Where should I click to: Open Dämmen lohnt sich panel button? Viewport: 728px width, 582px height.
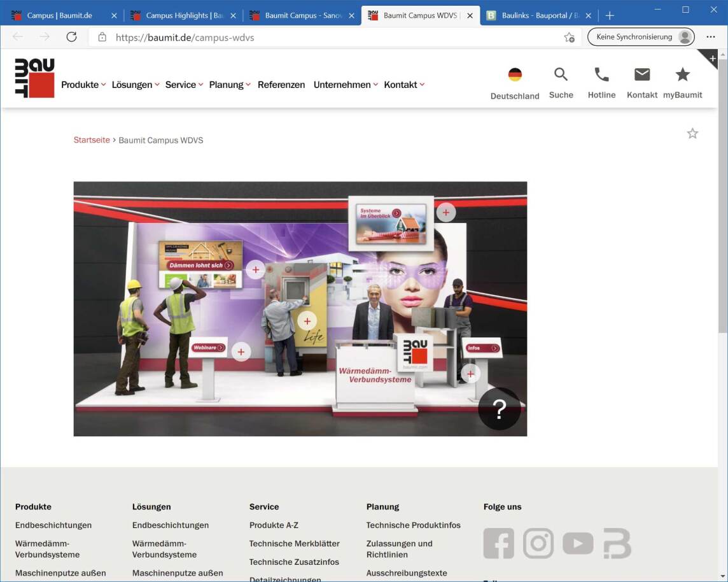coord(200,266)
